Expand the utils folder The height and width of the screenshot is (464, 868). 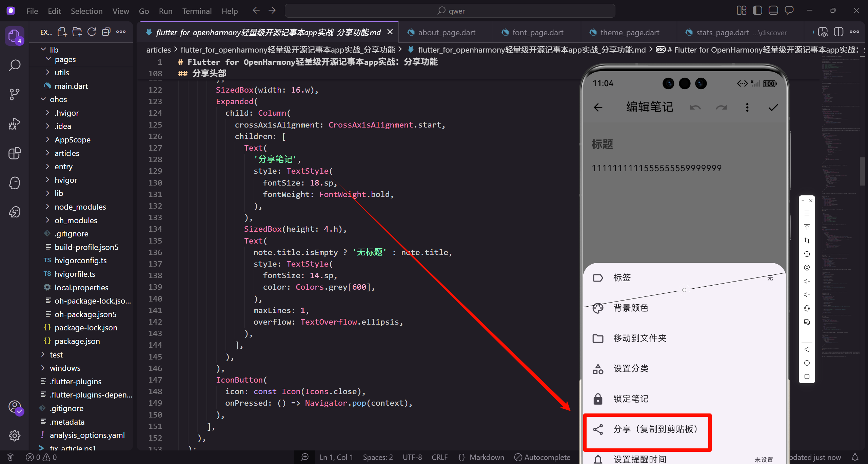point(47,73)
